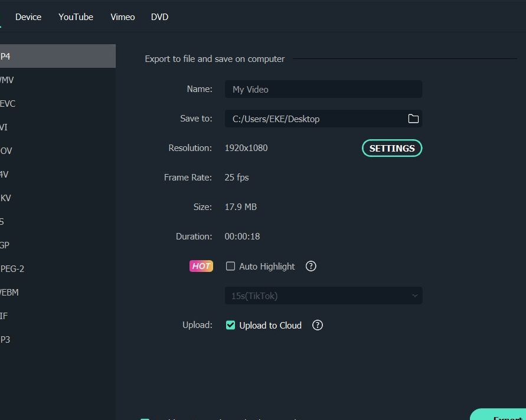526x420 pixels.
Task: Enable the Auto Highlight checkbox
Action: pyautogui.click(x=230, y=266)
